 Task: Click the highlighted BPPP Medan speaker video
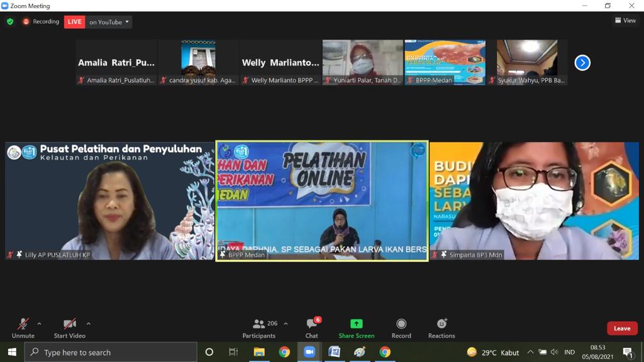click(322, 201)
